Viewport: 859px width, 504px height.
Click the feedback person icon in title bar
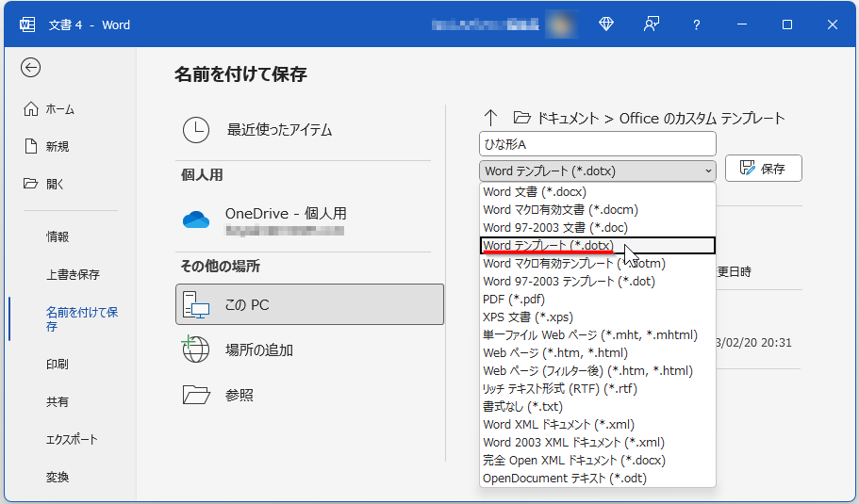651,24
